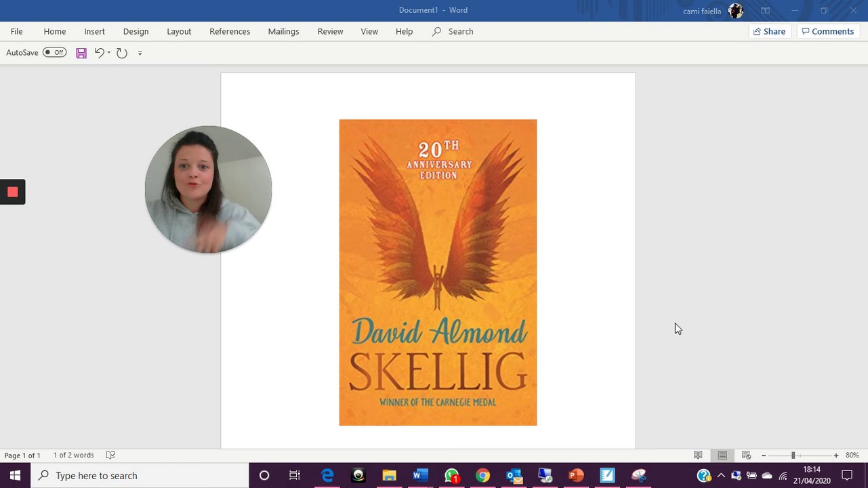Open the Design tab
The height and width of the screenshot is (488, 868).
[x=136, y=31]
